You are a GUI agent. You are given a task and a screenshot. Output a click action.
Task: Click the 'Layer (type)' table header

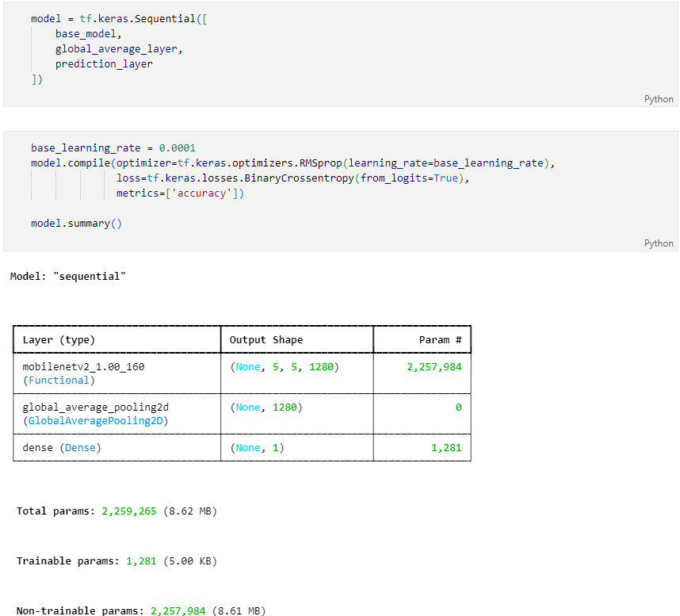point(59,339)
